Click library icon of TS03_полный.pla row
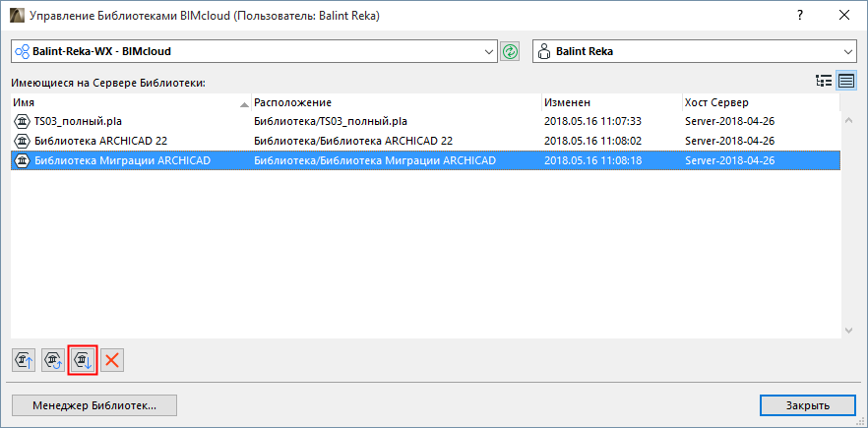Screen dimensions: 868x428 22,121
